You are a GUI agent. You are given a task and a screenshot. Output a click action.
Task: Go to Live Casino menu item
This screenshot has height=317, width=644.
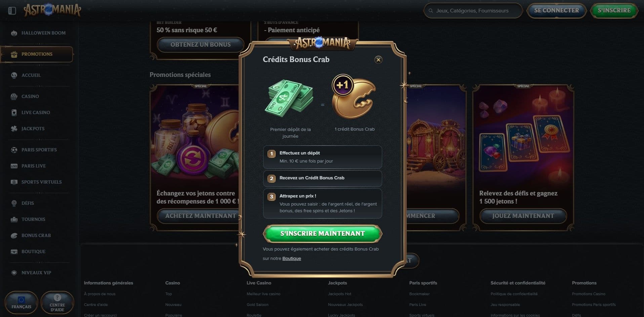point(36,112)
